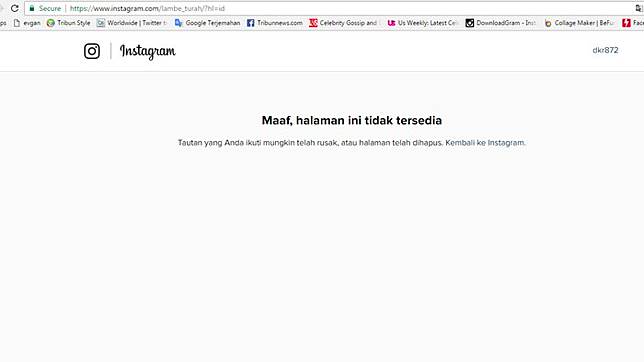The width and height of the screenshot is (644, 362).
Task: Click the Instagram wordmark logo
Action: point(147,51)
